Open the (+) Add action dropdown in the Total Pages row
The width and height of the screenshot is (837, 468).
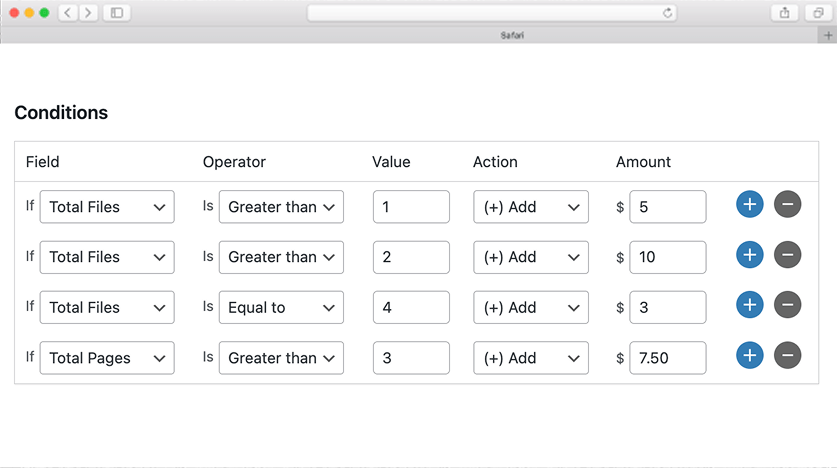pos(531,358)
